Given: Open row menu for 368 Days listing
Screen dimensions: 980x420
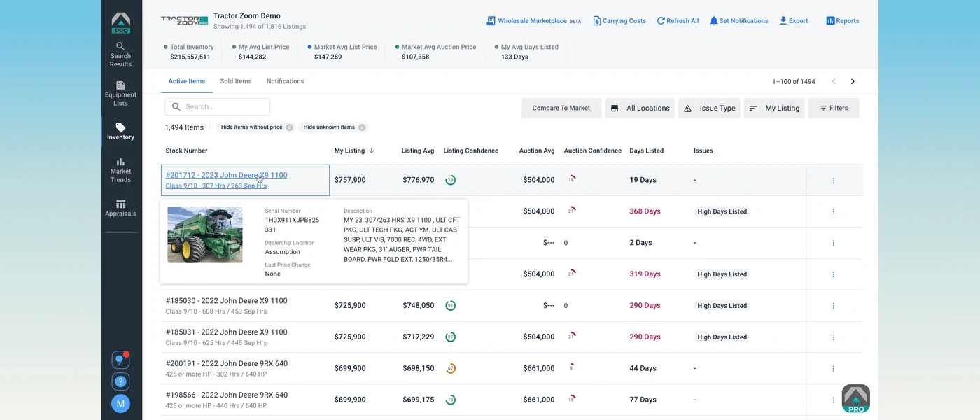Looking at the screenshot, I should (x=834, y=211).
